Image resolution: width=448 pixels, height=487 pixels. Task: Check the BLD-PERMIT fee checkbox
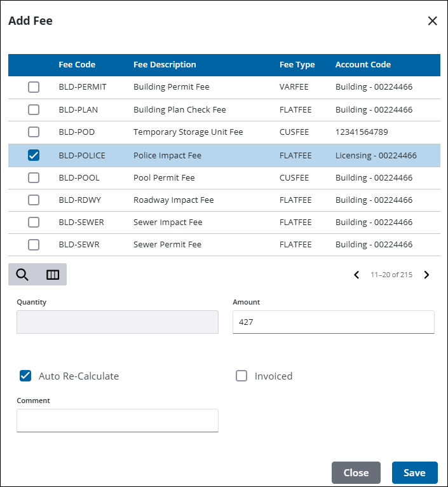coord(34,87)
